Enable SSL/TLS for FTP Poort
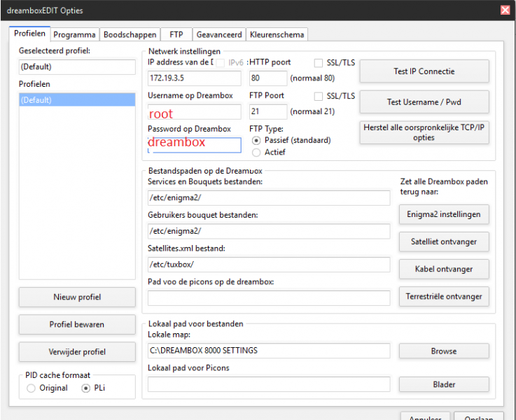This screenshot has width=516, height=420. 319,96
